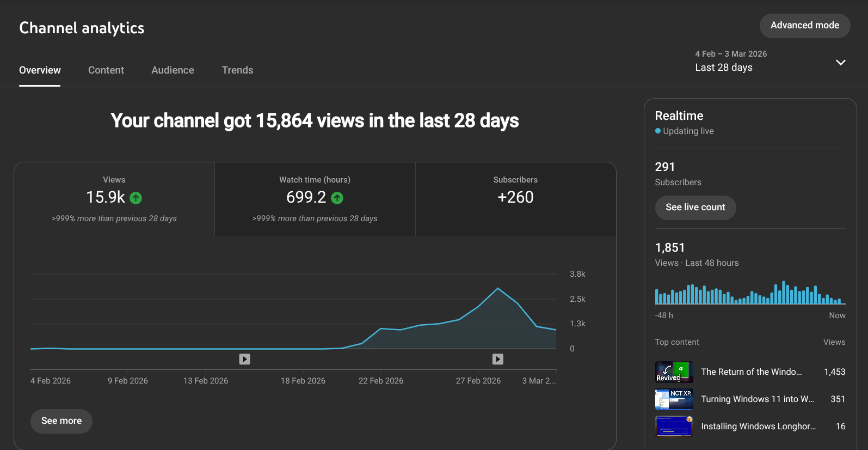Viewport: 868px width, 450px height.
Task: Click the Advanced mode button
Action: 804,26
